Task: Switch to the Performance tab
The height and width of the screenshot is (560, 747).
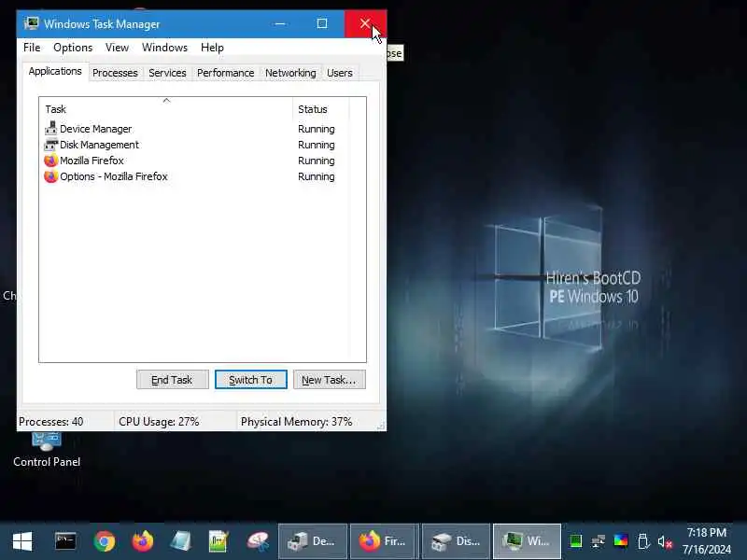Action: pyautogui.click(x=225, y=73)
